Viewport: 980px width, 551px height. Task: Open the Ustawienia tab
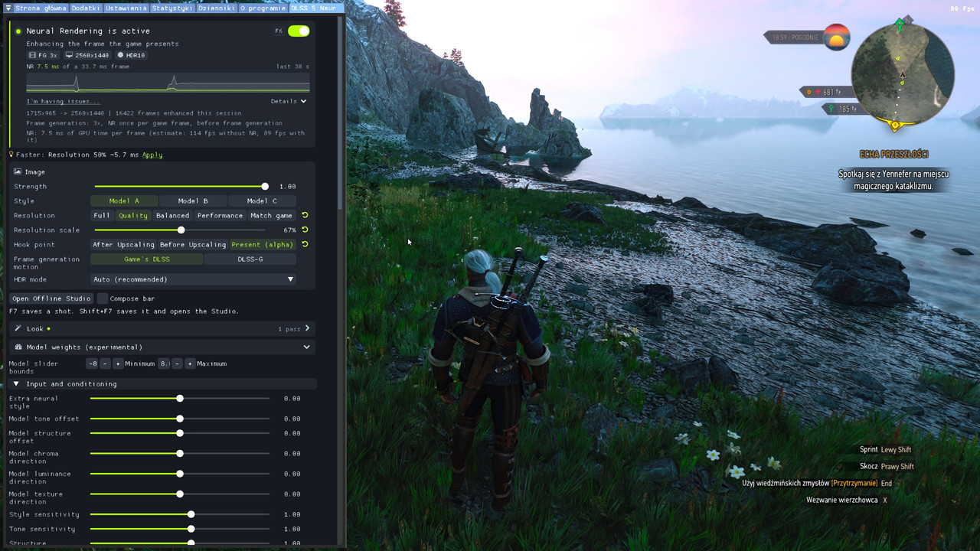126,8
